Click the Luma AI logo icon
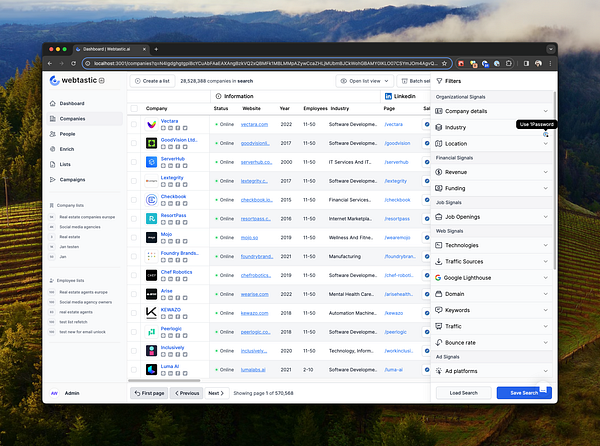Image resolution: width=600 pixels, height=446 pixels. tap(152, 369)
